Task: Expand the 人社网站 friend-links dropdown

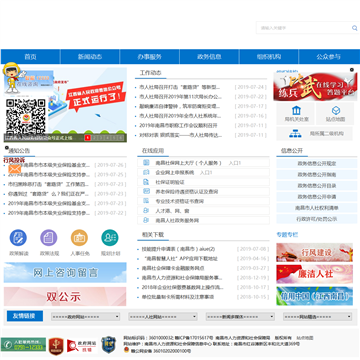Action: click(x=163, y=316)
